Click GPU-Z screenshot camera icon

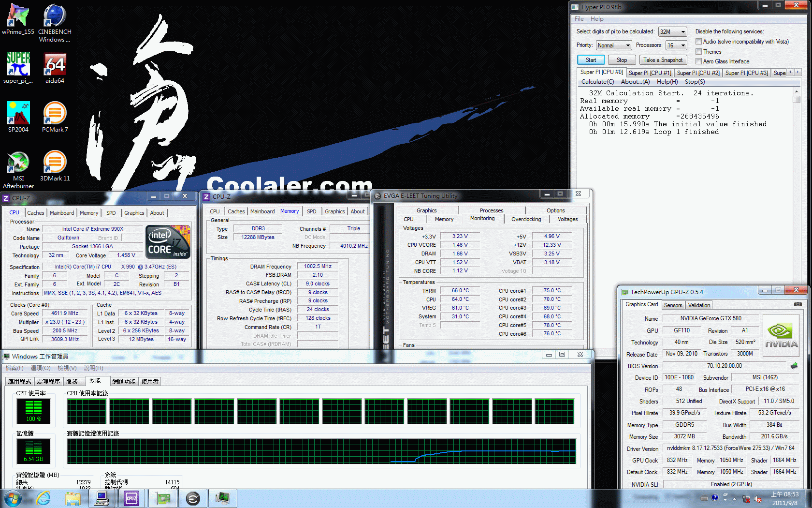tap(797, 304)
